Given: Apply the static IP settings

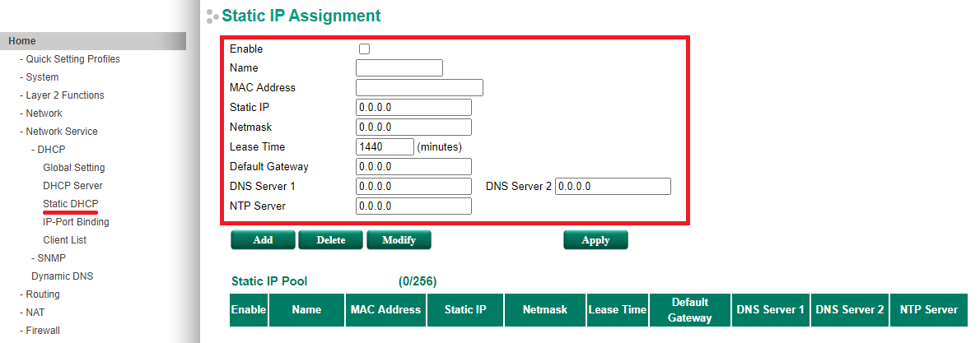Looking at the screenshot, I should click(595, 240).
